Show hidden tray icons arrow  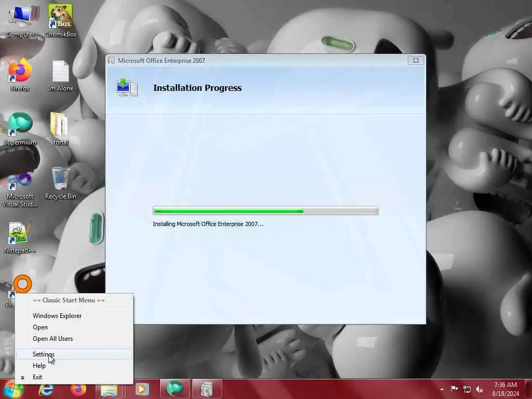[442, 389]
